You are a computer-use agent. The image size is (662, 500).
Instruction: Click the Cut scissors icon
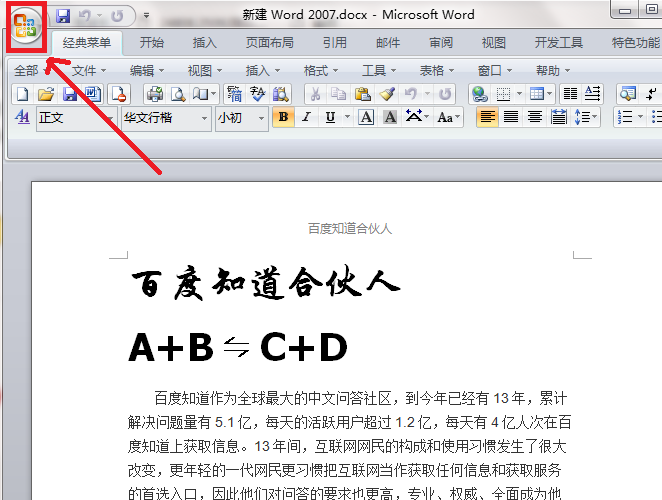coord(315,94)
